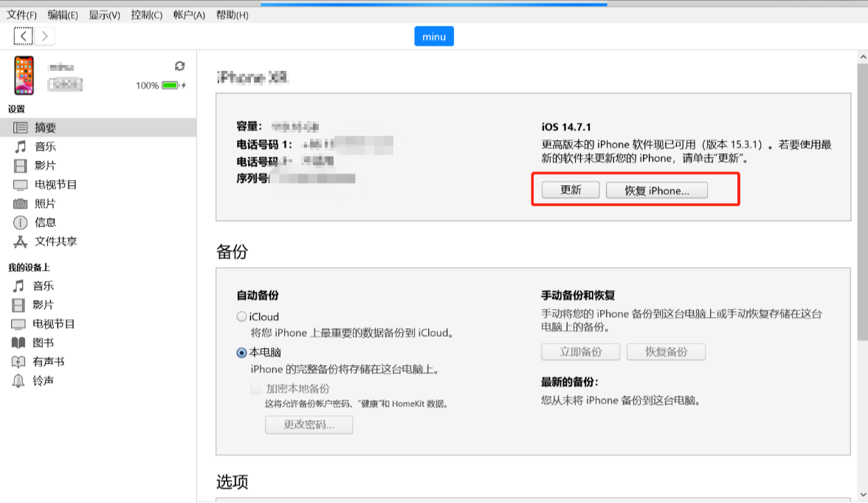Open the 电视节目 icon under 我的设备上

[18, 324]
